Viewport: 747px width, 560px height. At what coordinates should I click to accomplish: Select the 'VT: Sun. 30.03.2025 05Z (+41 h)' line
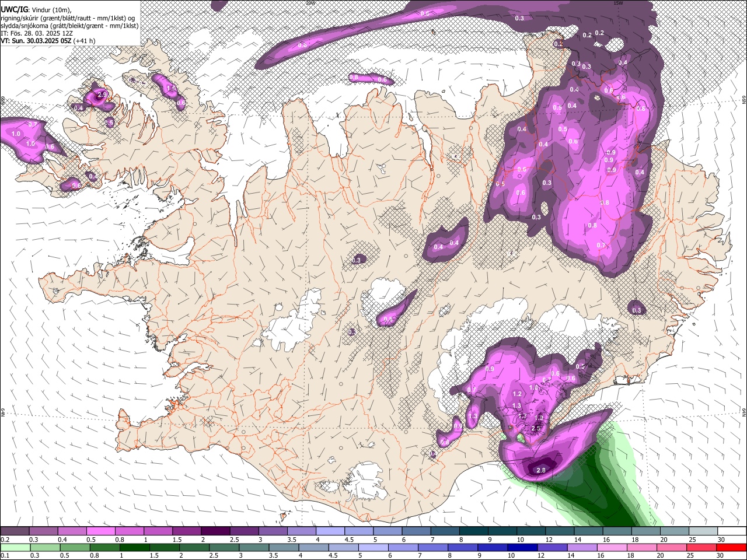coord(48,41)
